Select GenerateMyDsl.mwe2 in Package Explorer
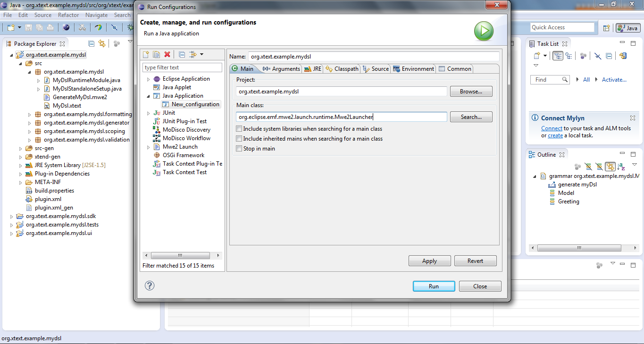This screenshot has width=644, height=344. click(75, 97)
